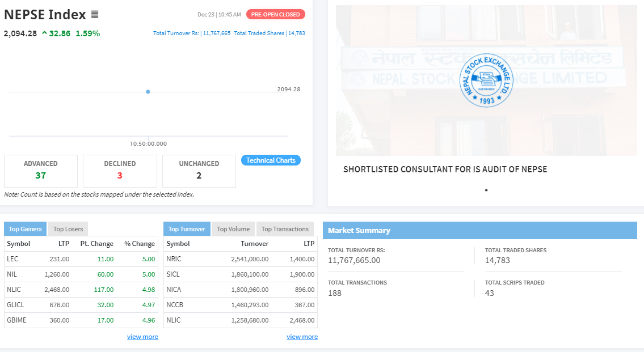The width and height of the screenshot is (644, 352).
Task: Click the PRE-OPEN CLOSED status badge
Action: pyautogui.click(x=276, y=14)
